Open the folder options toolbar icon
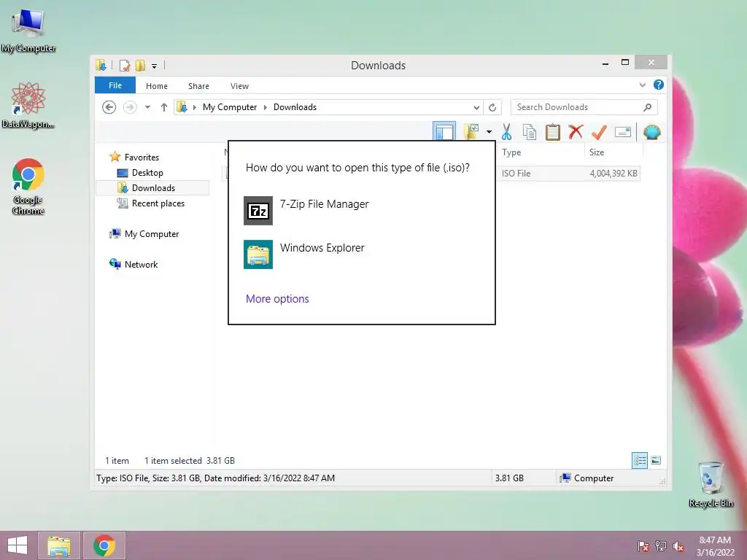Viewport: 747px width, 560px height. pos(471,131)
